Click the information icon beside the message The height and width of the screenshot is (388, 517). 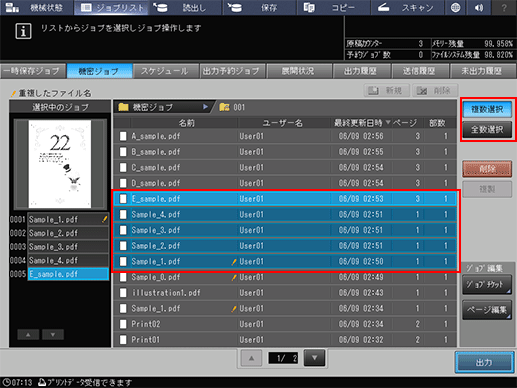pyautogui.click(x=23, y=31)
